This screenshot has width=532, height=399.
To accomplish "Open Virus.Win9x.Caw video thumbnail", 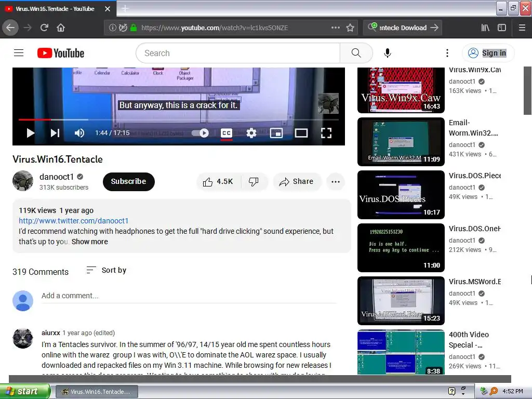I will point(401,90).
